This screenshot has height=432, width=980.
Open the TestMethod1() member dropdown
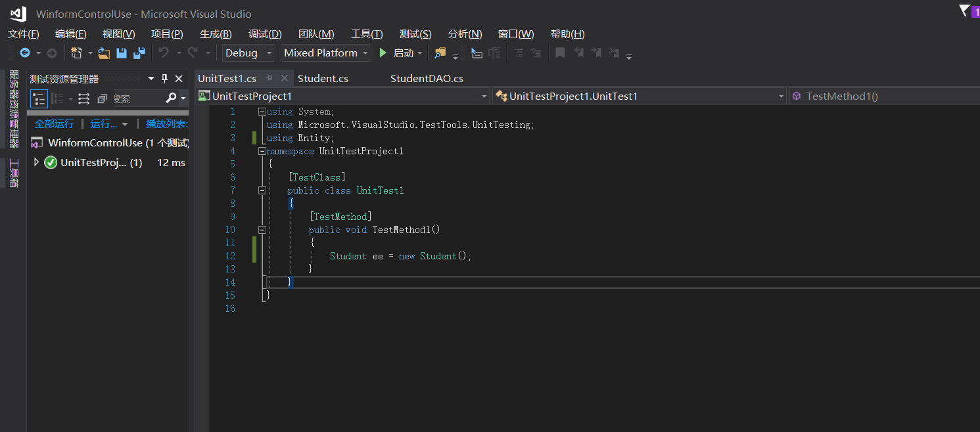(x=884, y=97)
